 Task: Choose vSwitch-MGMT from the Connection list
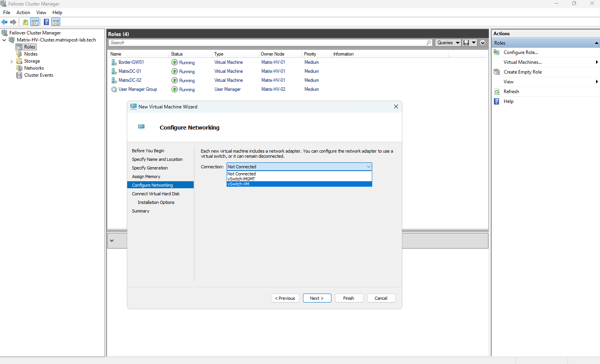coord(299,179)
